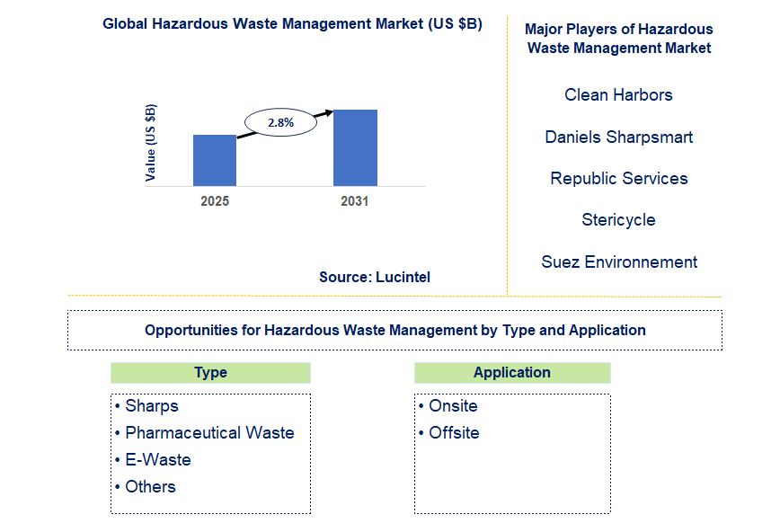The height and width of the screenshot is (532, 780).
Task: Select Republic Services in players list
Action: (619, 178)
